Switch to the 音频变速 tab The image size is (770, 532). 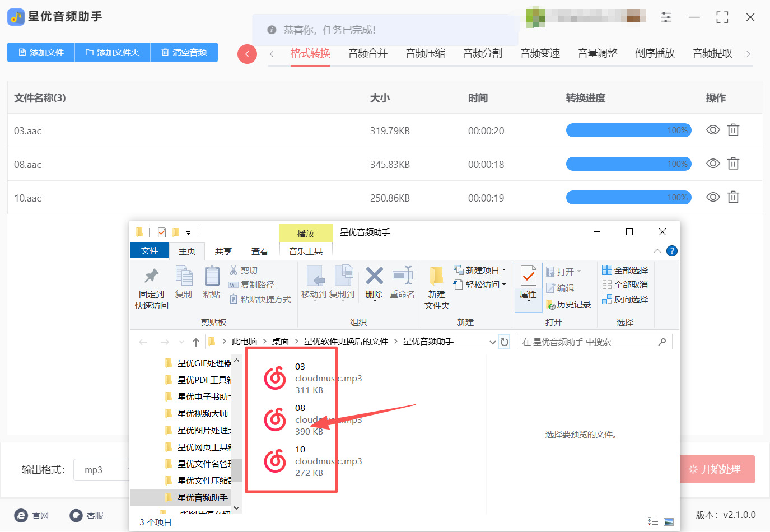point(540,53)
